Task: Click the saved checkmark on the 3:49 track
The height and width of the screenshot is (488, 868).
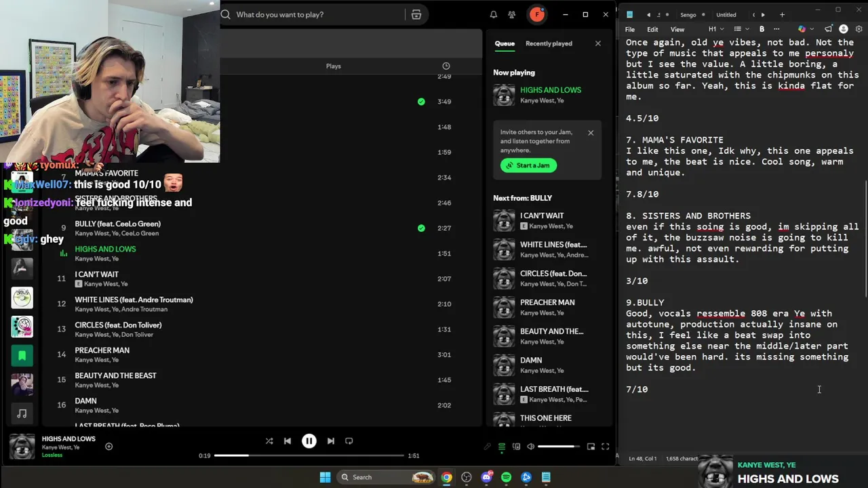Action: pos(421,102)
